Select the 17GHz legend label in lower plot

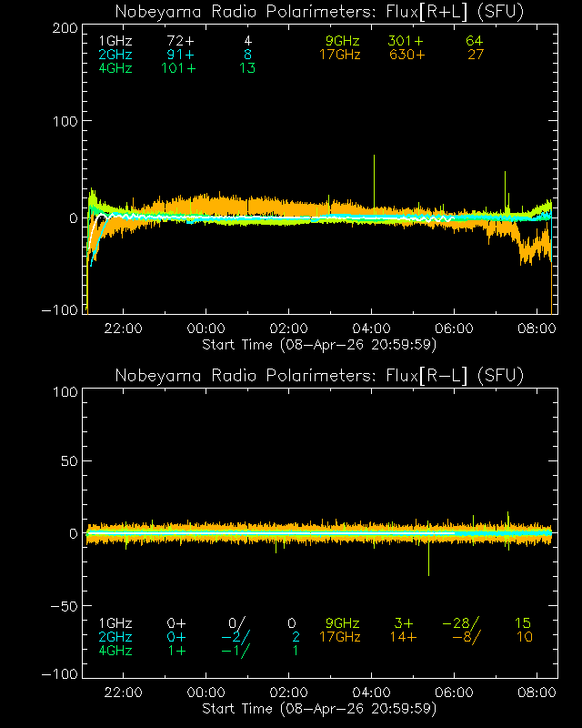339,637
